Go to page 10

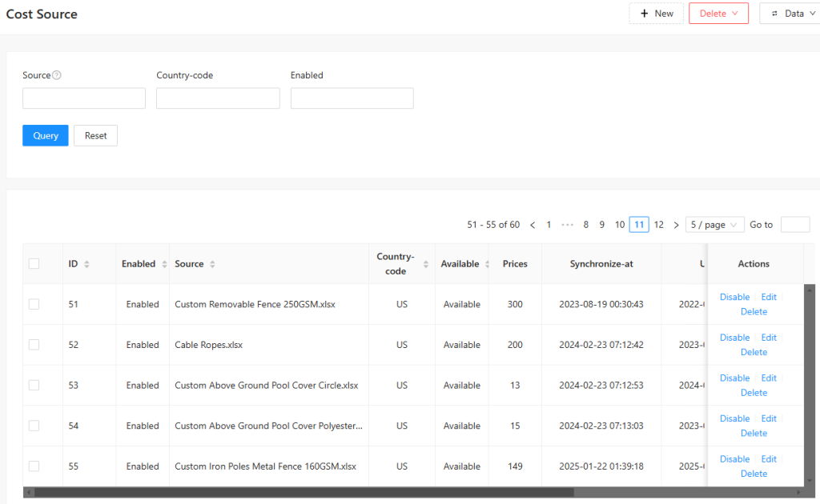(x=620, y=225)
